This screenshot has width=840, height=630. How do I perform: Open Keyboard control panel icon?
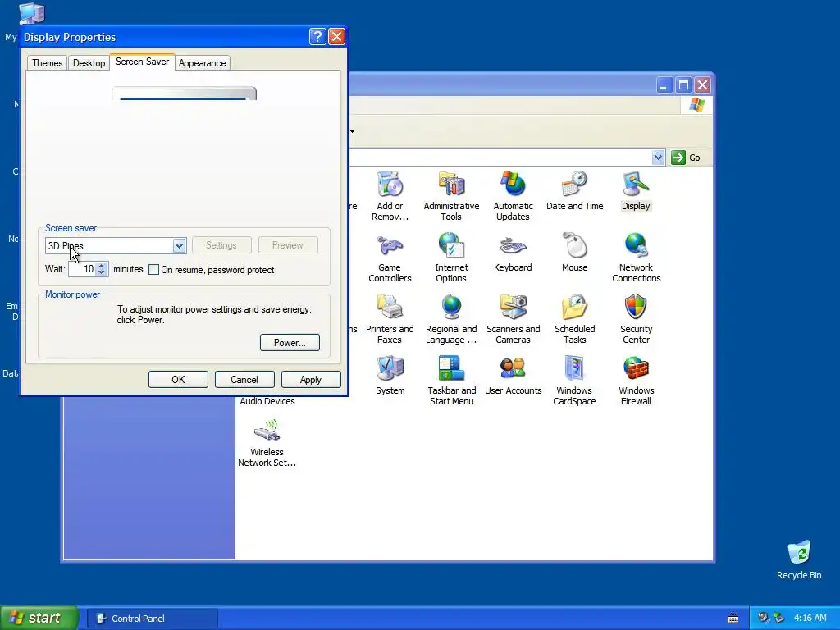pos(513,253)
